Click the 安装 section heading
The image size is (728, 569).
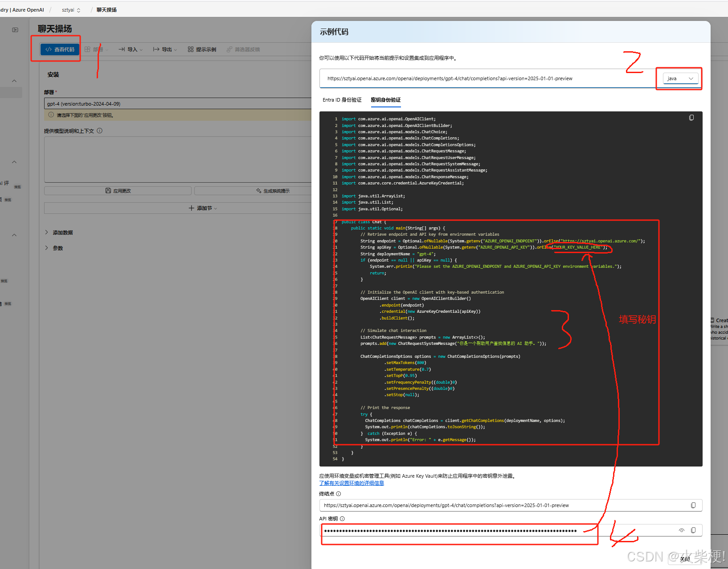point(53,74)
